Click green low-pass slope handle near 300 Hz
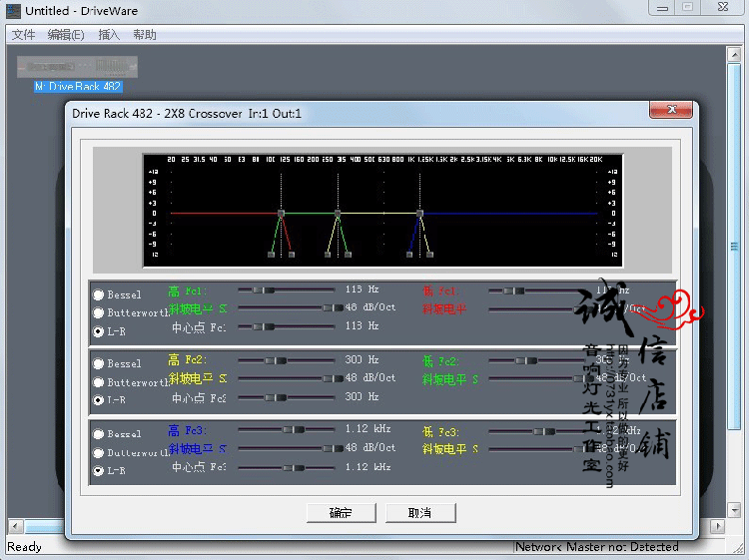The image size is (749, 560). [349, 255]
